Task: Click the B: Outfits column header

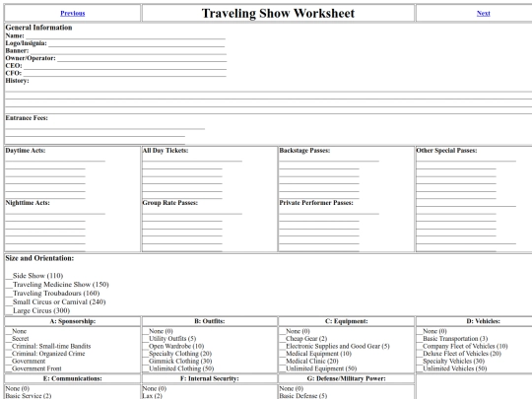Action: tap(210, 321)
